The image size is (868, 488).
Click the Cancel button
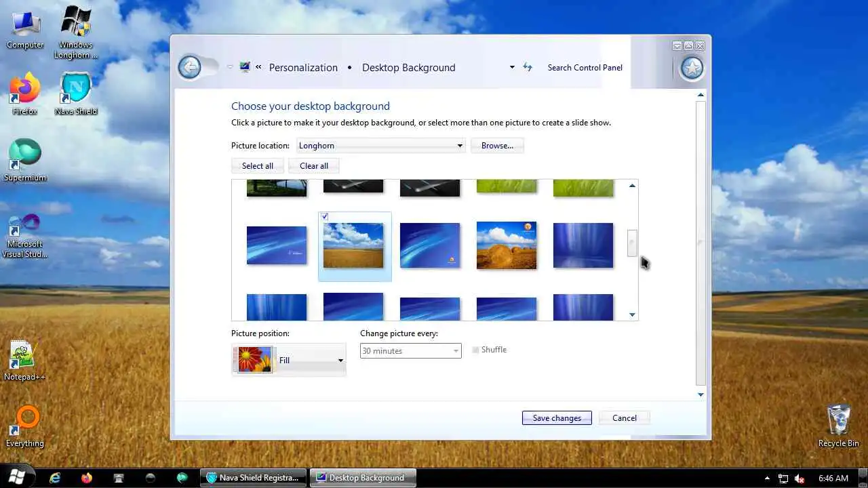(625, 418)
